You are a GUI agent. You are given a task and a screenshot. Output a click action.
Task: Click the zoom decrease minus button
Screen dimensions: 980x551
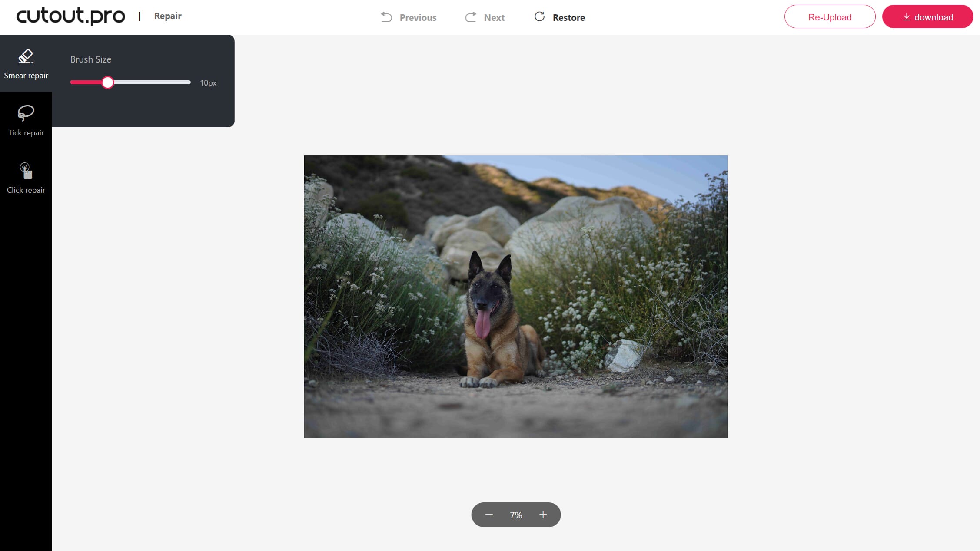point(488,514)
